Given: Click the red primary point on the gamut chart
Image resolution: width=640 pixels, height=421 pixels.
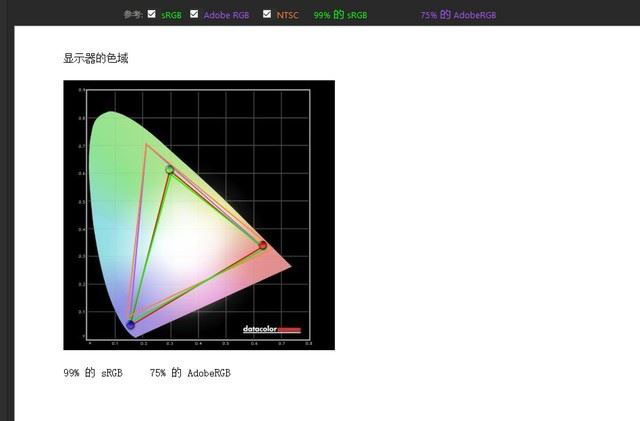Looking at the screenshot, I should (263, 245).
